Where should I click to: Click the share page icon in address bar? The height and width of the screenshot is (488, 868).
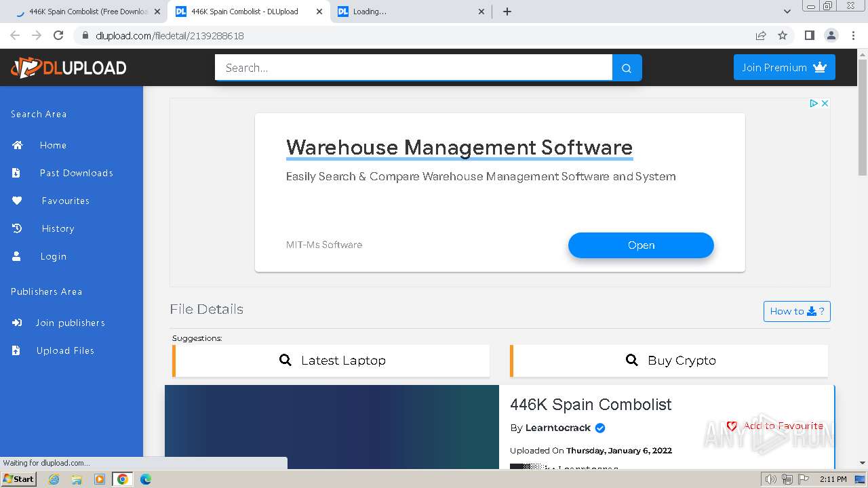pos(761,35)
